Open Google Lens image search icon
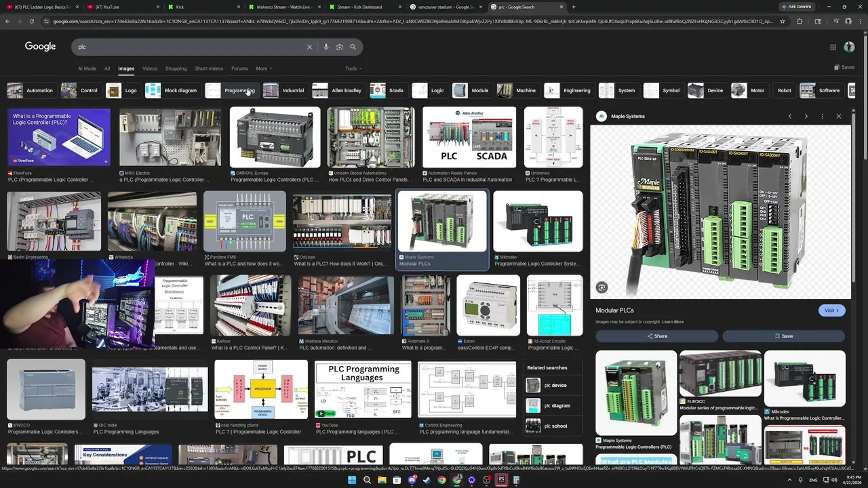Image resolution: width=868 pixels, height=488 pixels. [340, 47]
